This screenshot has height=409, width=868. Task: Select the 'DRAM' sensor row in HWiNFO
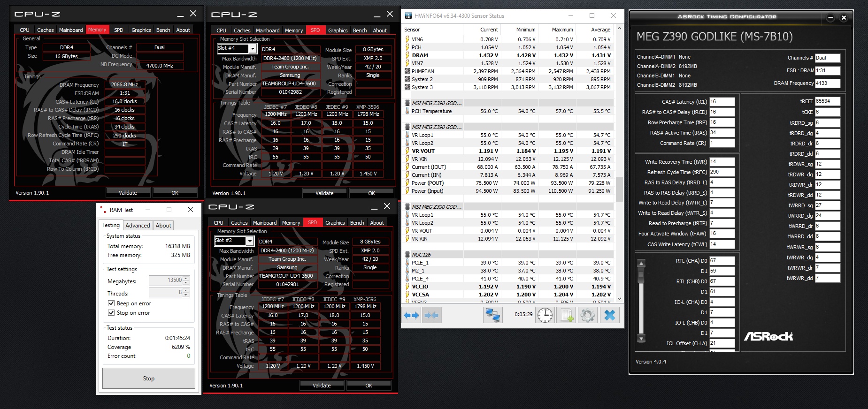(x=509, y=55)
